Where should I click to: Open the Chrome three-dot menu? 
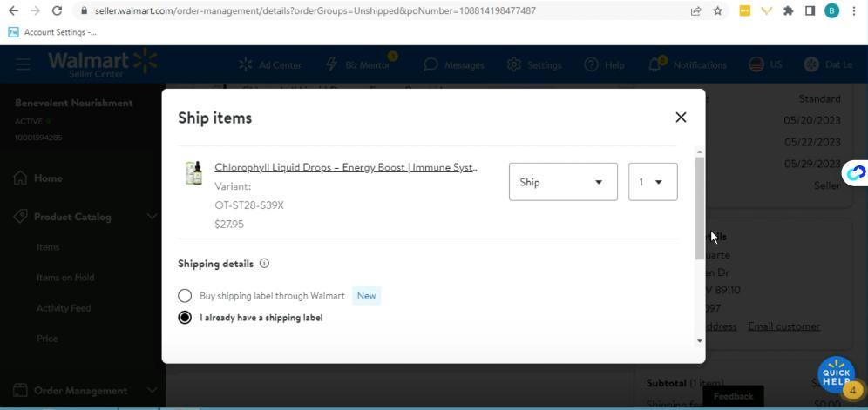click(854, 10)
